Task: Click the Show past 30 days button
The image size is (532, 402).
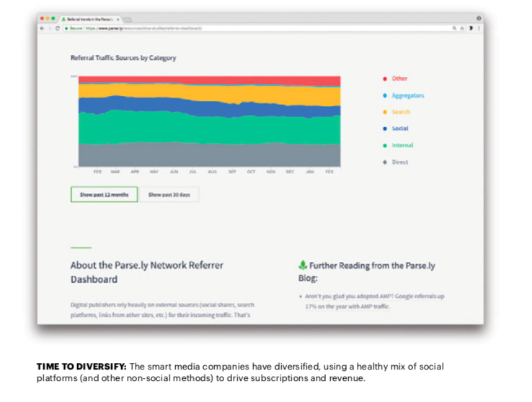Action: click(169, 194)
